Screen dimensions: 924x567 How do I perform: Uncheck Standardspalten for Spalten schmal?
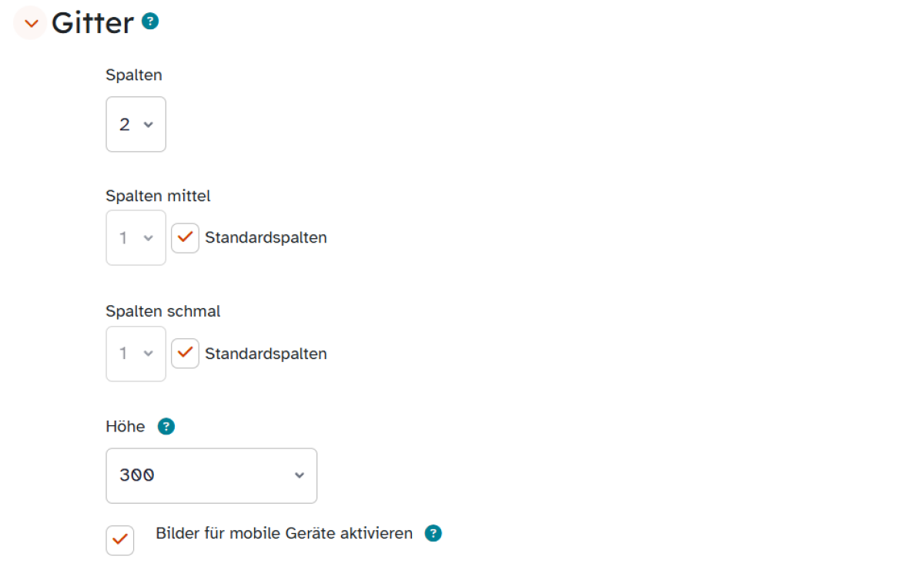(x=185, y=354)
